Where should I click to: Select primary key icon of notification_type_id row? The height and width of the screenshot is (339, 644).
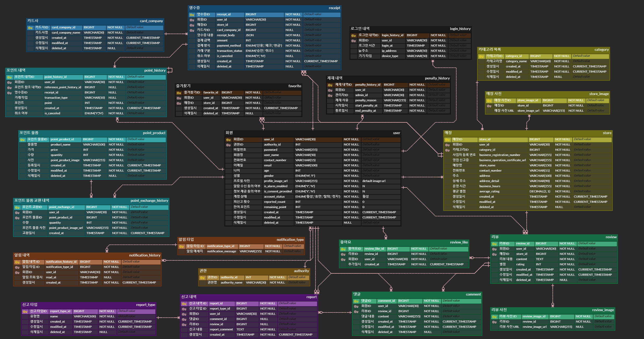pos(181,247)
